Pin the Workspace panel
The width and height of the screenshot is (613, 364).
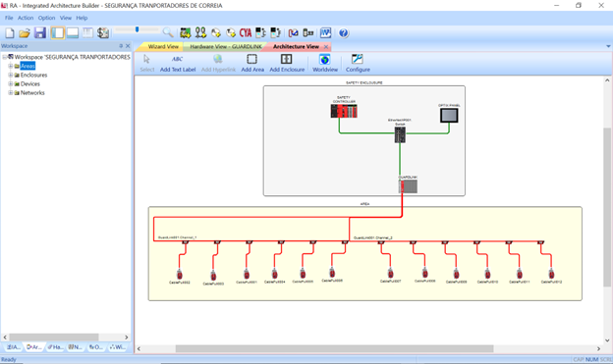(121, 46)
